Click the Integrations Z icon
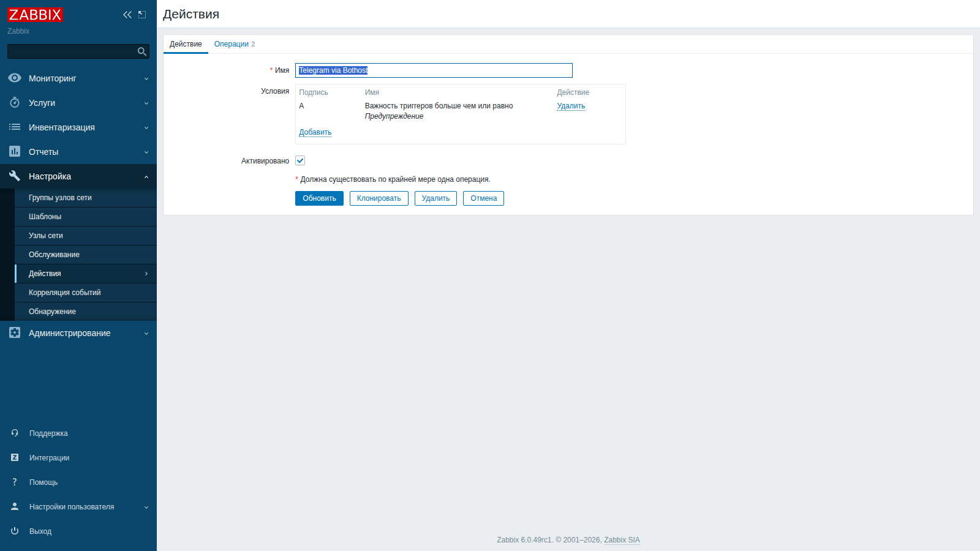The image size is (980, 551). (15, 457)
